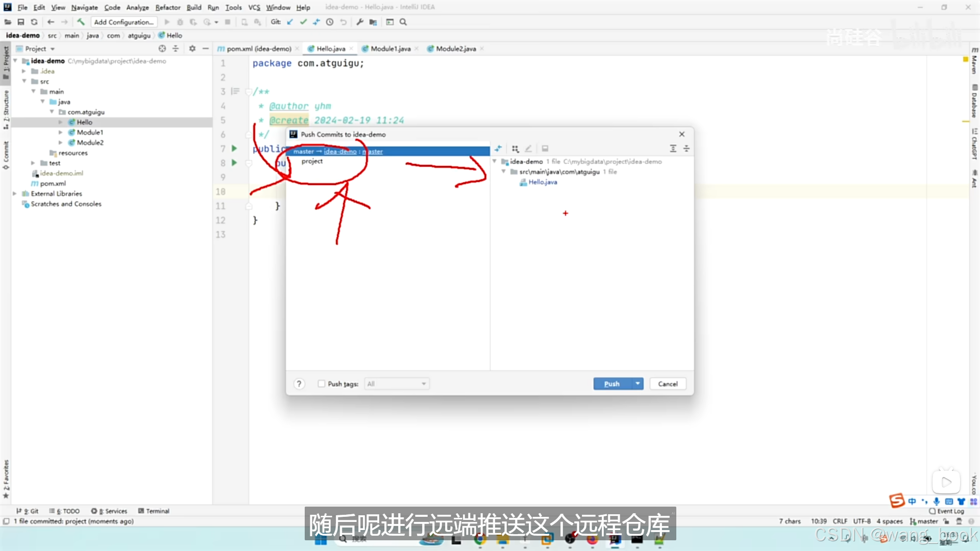980x551 pixels.
Task: Click the Cancel button
Action: (x=668, y=384)
